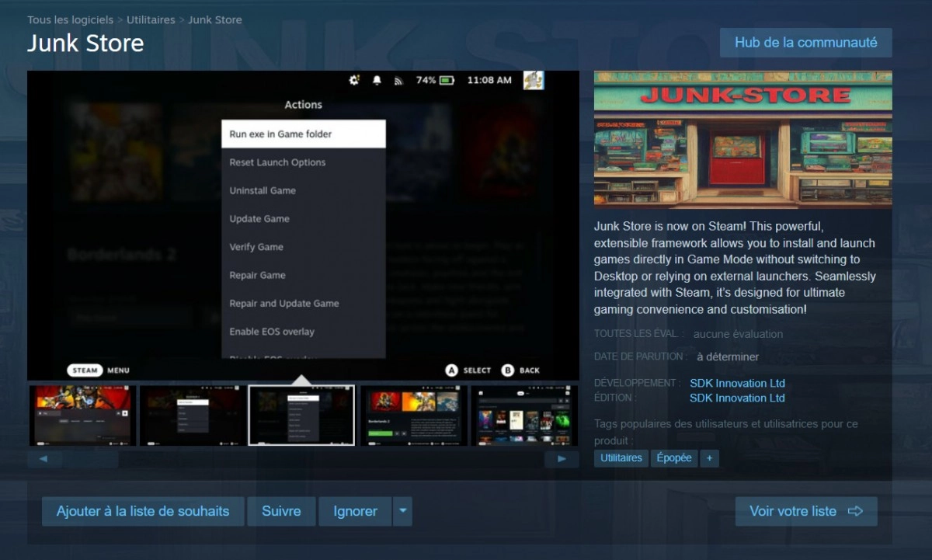Select the fifth game library thumbnail
This screenshot has width=932, height=560.
[524, 416]
